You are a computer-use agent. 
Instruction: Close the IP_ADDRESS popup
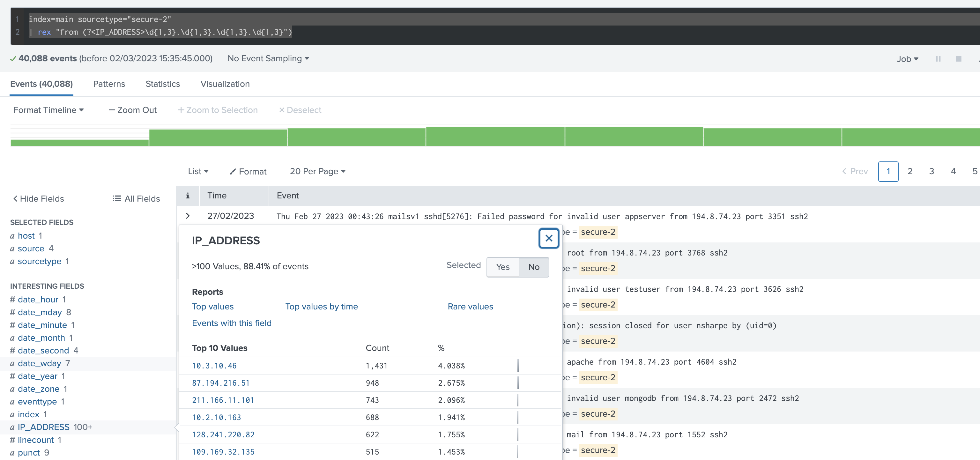(x=549, y=238)
